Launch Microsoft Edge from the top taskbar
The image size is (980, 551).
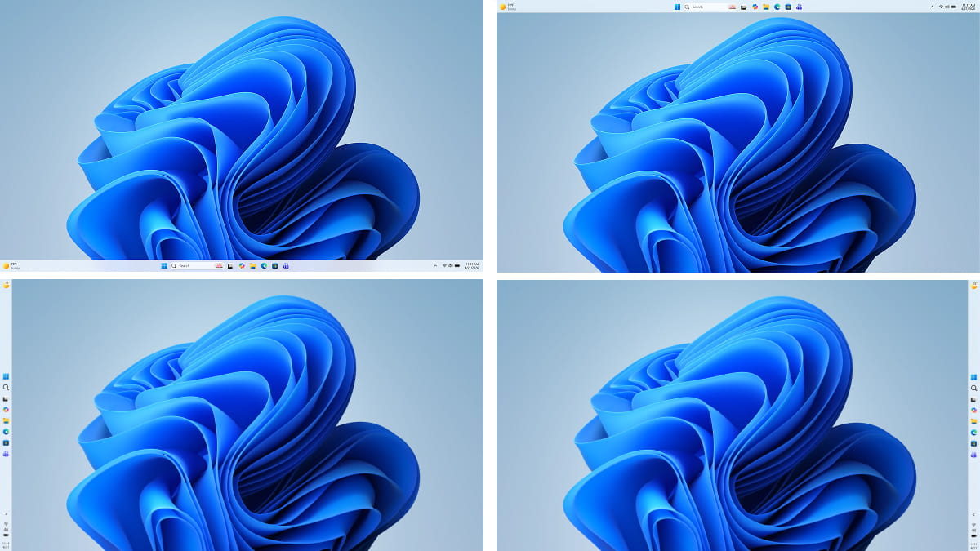pyautogui.click(x=777, y=7)
